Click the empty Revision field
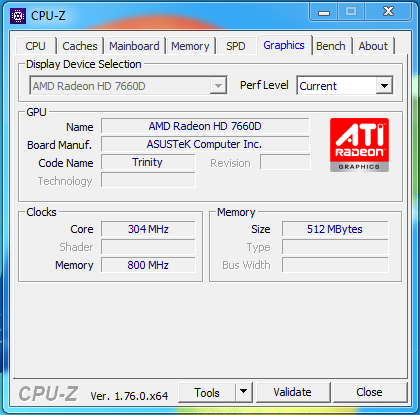420x415 pixels. pyautogui.click(x=285, y=162)
